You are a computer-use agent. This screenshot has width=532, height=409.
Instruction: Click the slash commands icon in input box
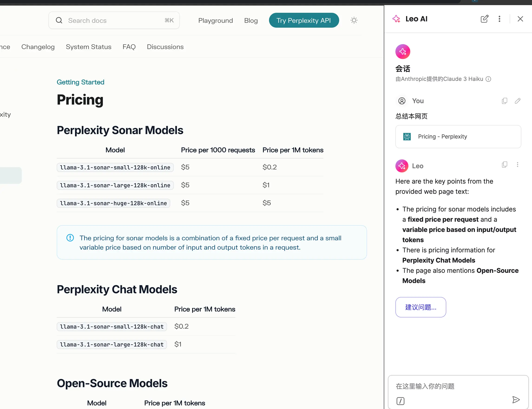(400, 401)
